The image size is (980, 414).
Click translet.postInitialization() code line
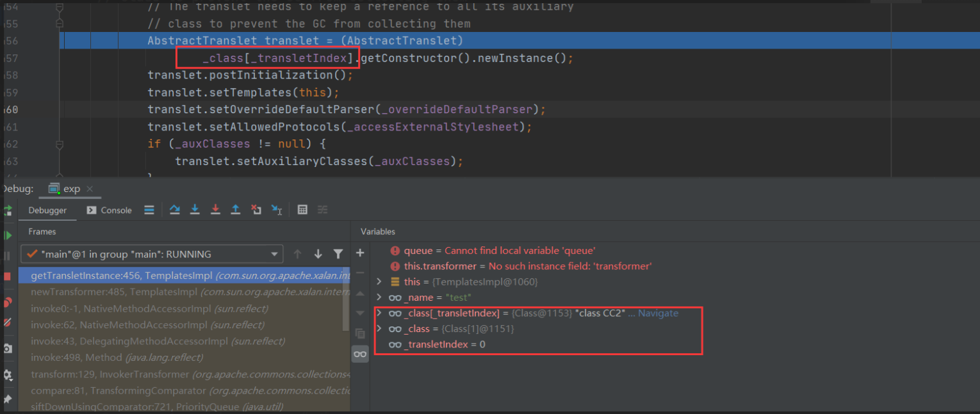(x=250, y=75)
